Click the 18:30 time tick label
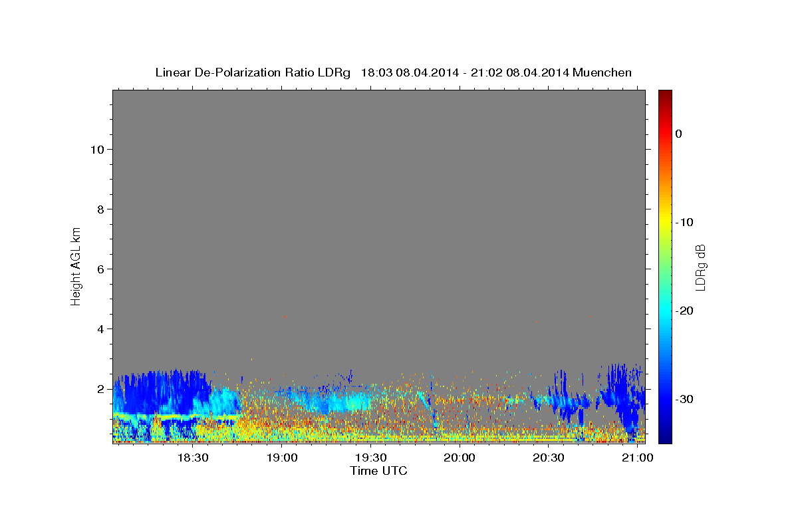The image size is (798, 532). click(x=193, y=458)
